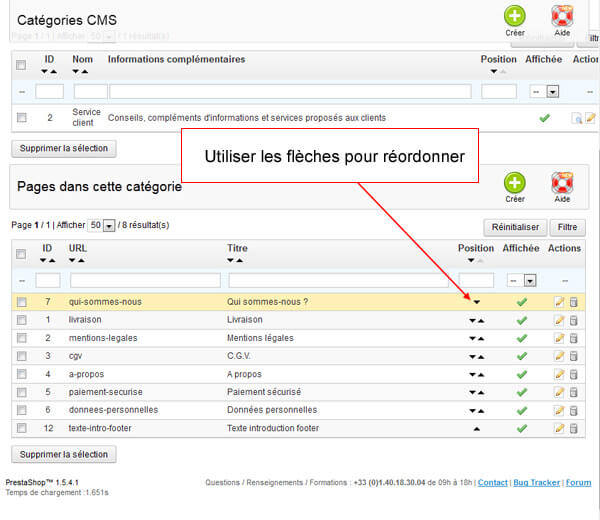Image resolution: width=600 pixels, height=520 pixels.
Task: Click Supprimer la sélection under categories table
Action: tap(64, 148)
